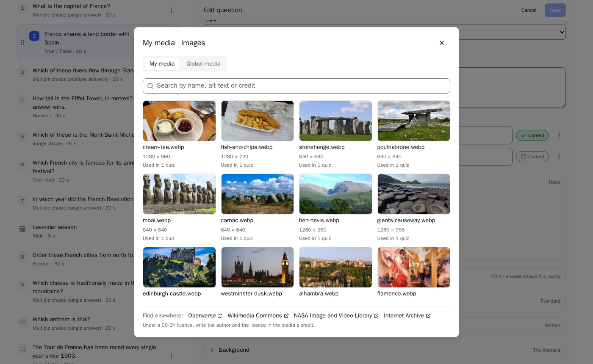Open options menu for the Tour de France question
The width and height of the screenshot is (593, 364).
click(x=172, y=356)
